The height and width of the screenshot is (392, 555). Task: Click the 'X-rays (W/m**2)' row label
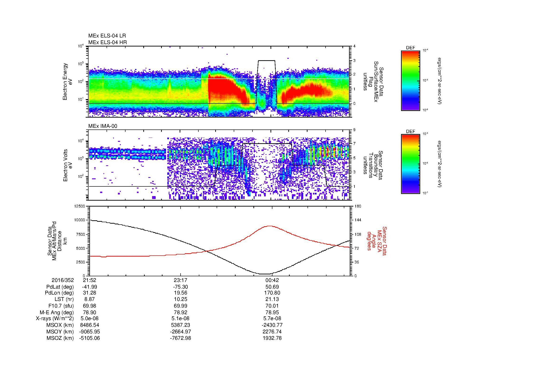[x=55, y=318]
